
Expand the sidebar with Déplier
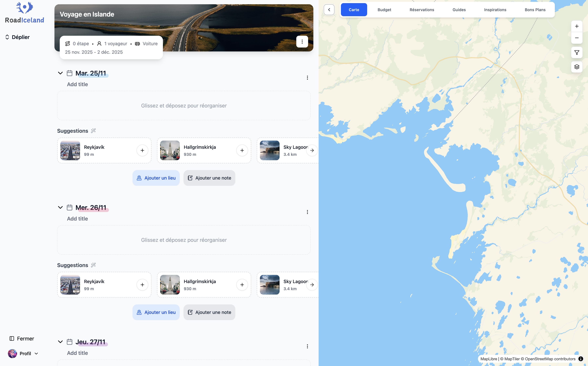pos(17,37)
